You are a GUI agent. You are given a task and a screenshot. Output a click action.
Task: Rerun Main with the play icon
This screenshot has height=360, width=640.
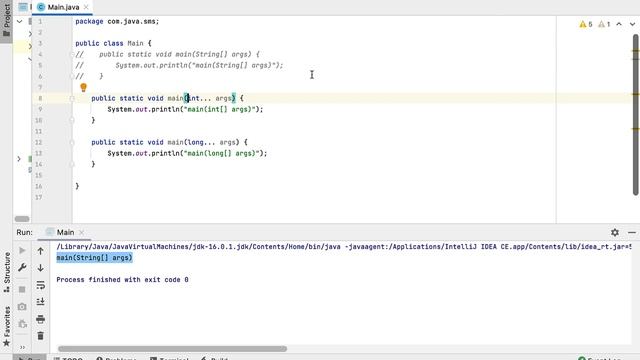pyautogui.click(x=22, y=250)
